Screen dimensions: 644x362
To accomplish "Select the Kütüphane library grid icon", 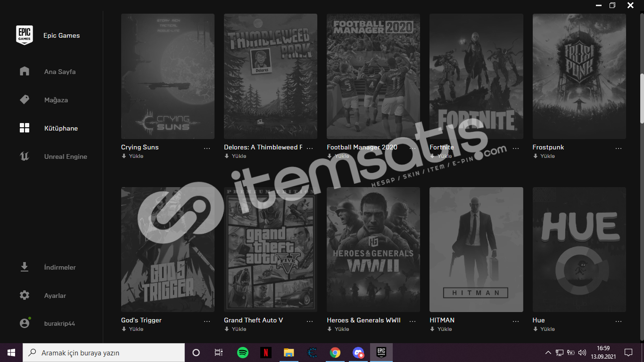I will (x=25, y=128).
